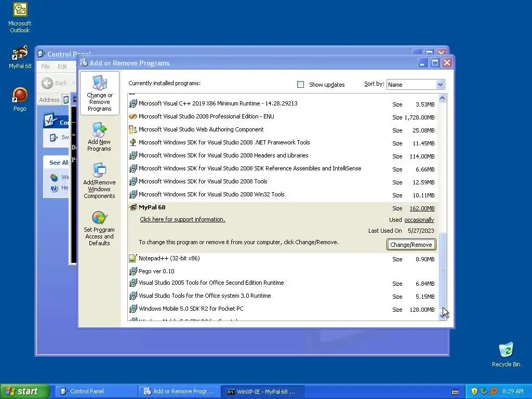
Task: Click here for support information link
Action: (x=182, y=220)
